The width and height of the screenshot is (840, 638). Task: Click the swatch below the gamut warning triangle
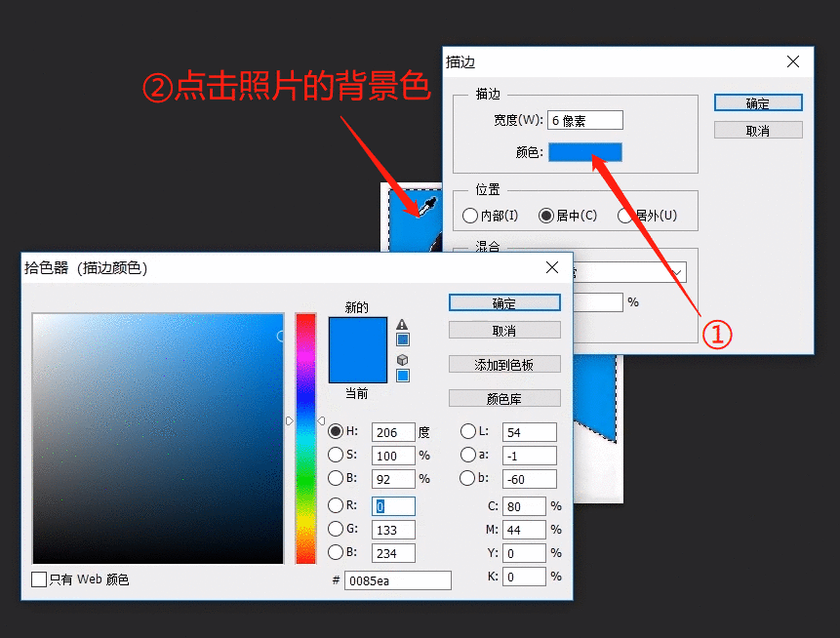coord(403,339)
